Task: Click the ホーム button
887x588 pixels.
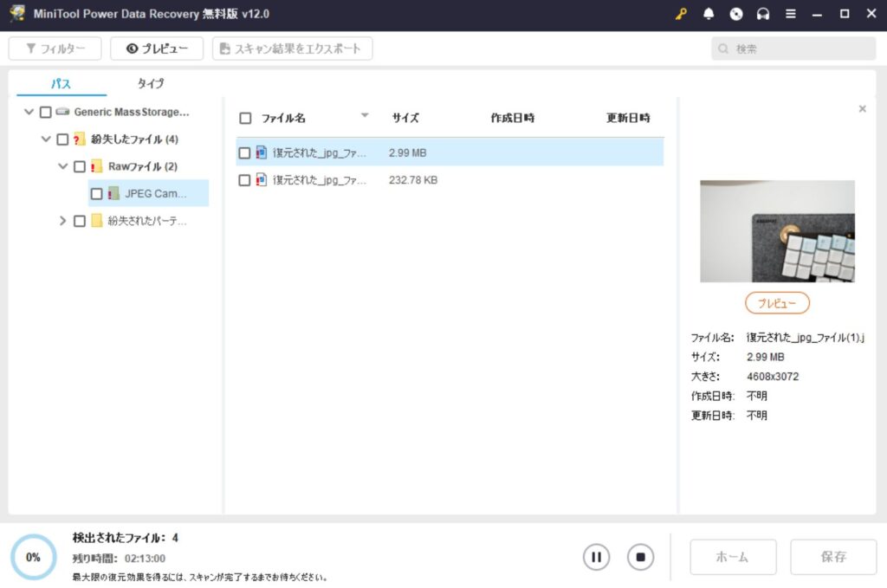Action: coord(733,557)
